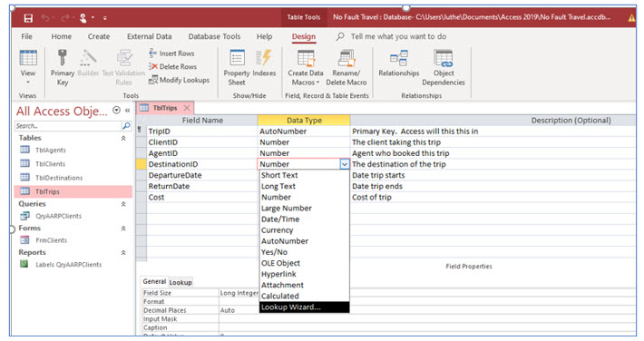
Task: Choose Short Text from data type list
Action: pyautogui.click(x=305, y=175)
